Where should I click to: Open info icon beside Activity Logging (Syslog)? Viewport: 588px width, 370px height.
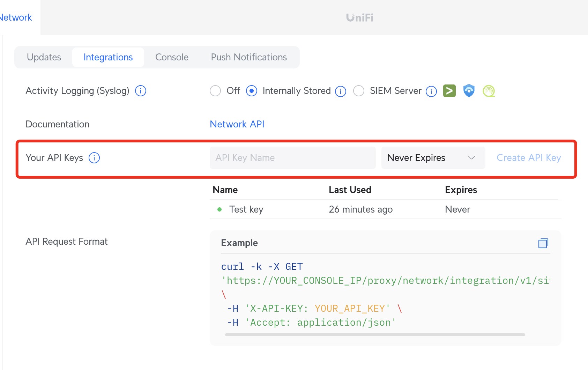[x=141, y=91]
